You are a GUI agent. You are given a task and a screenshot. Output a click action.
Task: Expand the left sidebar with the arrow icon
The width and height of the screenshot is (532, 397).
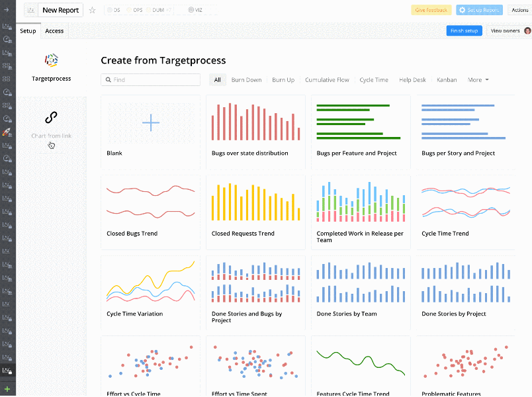[7, 10]
